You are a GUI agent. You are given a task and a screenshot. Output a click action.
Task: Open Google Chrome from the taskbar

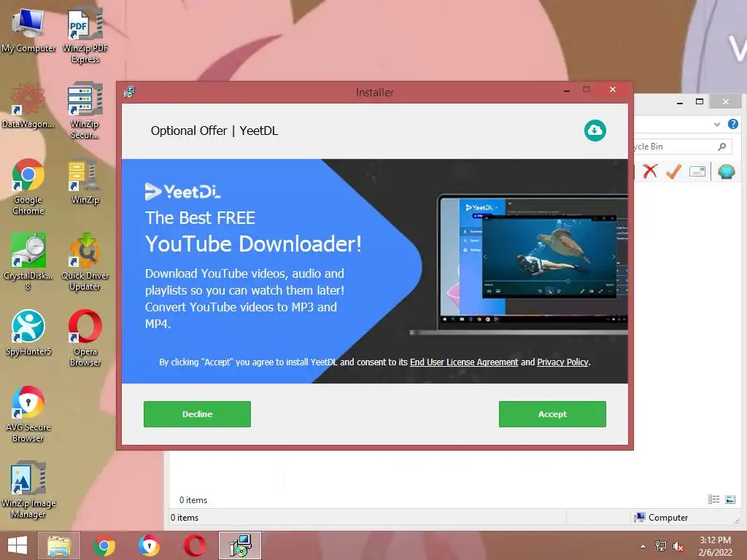coord(104,545)
